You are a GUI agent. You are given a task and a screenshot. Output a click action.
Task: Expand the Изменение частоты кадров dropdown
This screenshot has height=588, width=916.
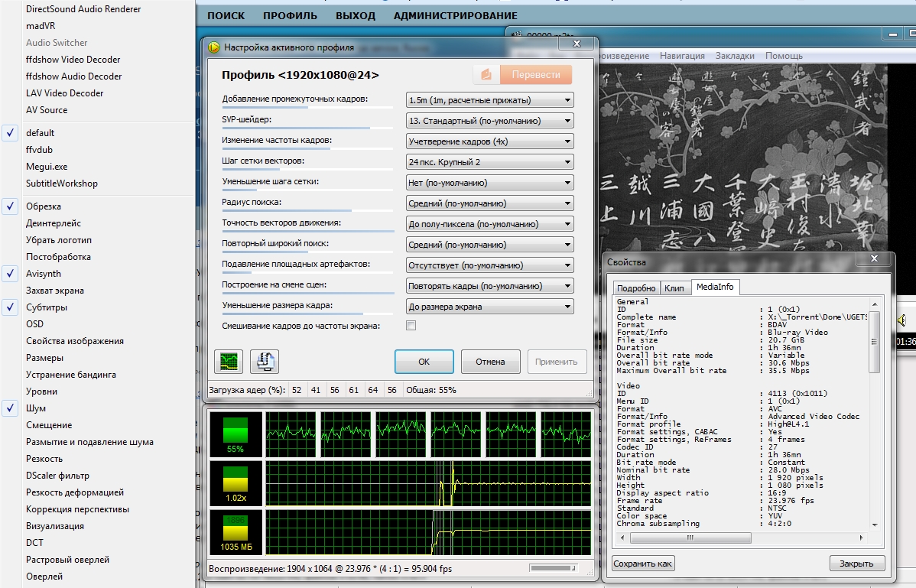click(x=489, y=141)
